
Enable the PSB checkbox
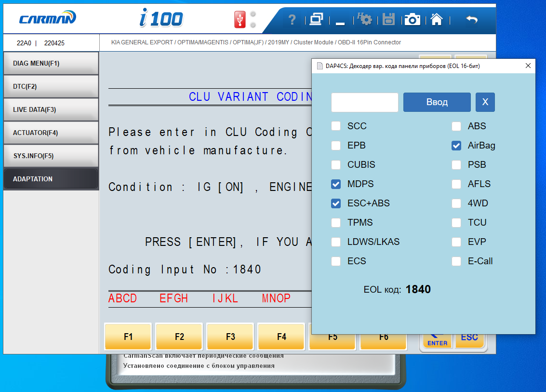pos(456,164)
